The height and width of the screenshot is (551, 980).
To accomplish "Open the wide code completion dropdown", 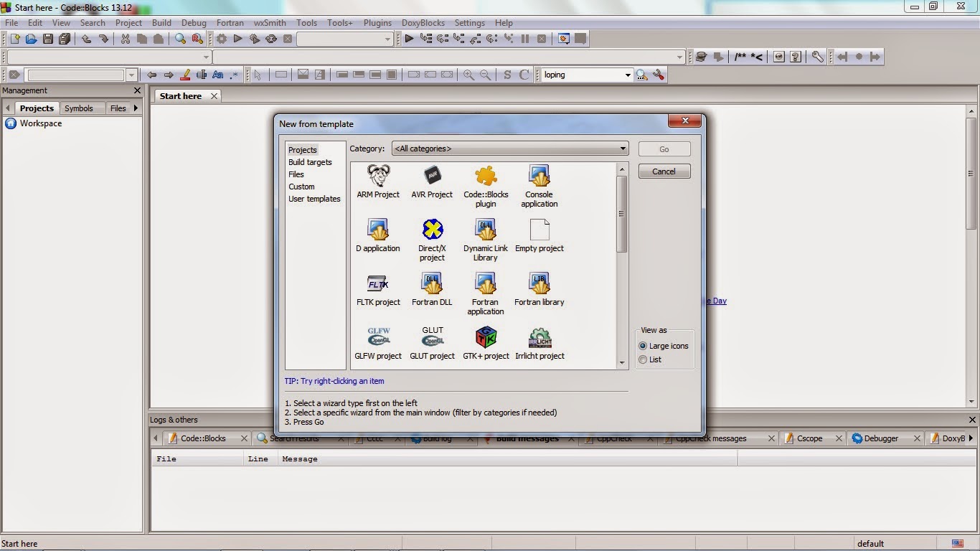I will pos(450,57).
